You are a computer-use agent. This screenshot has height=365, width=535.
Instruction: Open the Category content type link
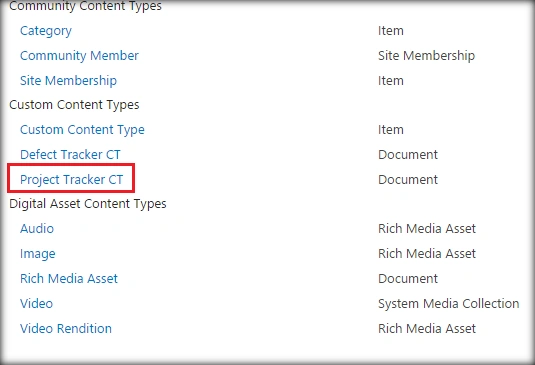pos(46,31)
